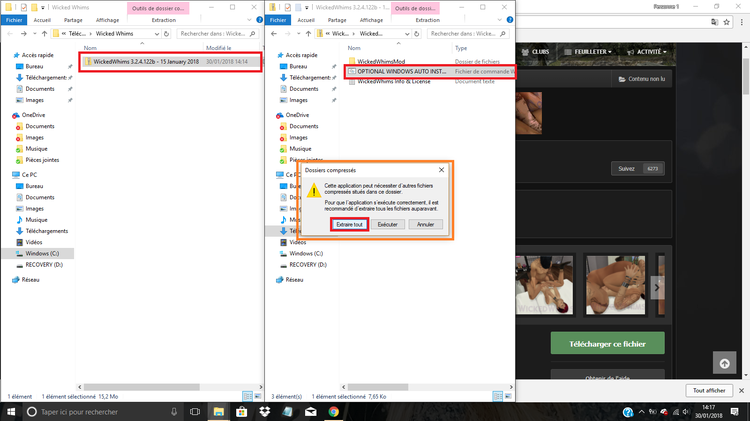Open recent locations dropdown in left window
Screen dimensions: 750x421
[34, 33]
